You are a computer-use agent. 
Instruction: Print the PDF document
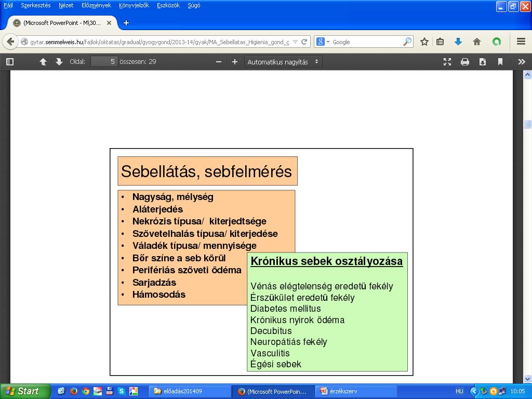(465, 62)
